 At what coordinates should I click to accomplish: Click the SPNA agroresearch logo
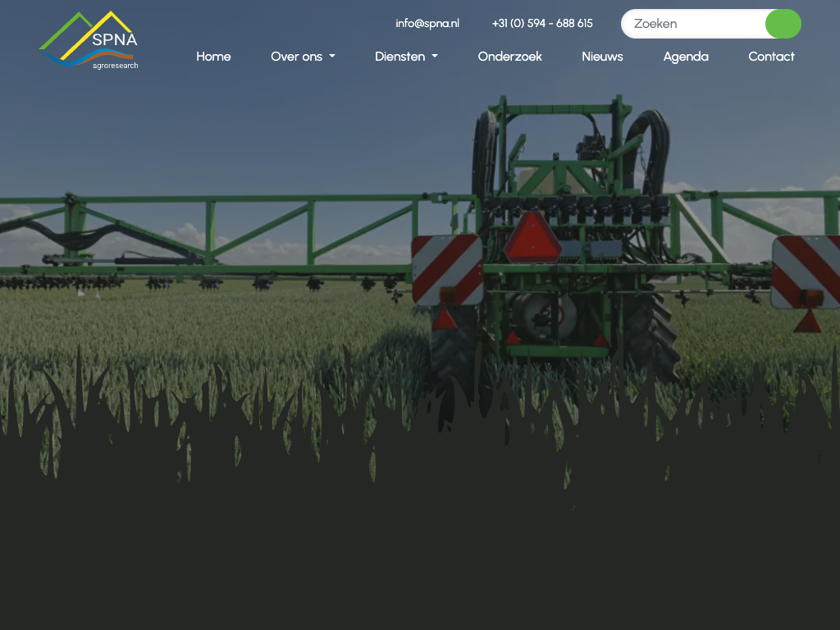[89, 41]
